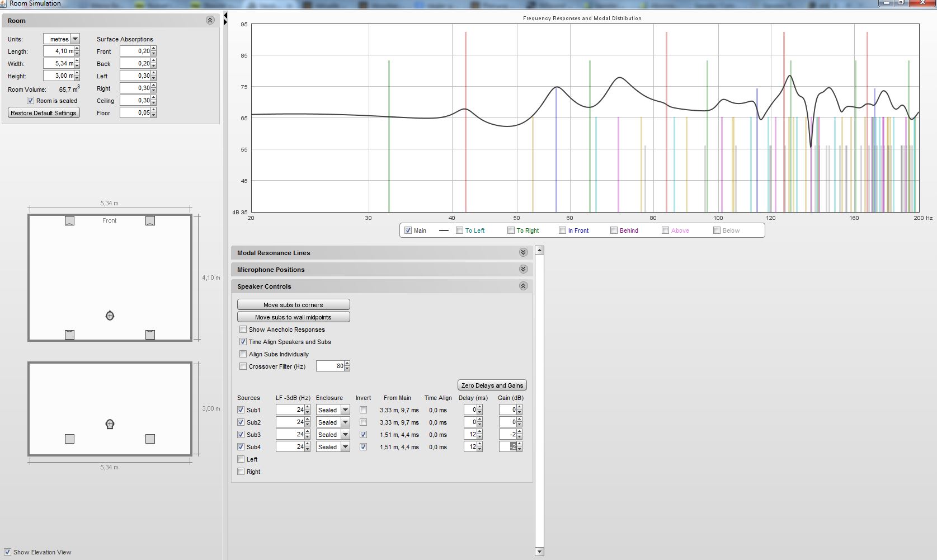This screenshot has width=937, height=560.
Task: Expand the Microphone Positions section
Action: pos(523,270)
